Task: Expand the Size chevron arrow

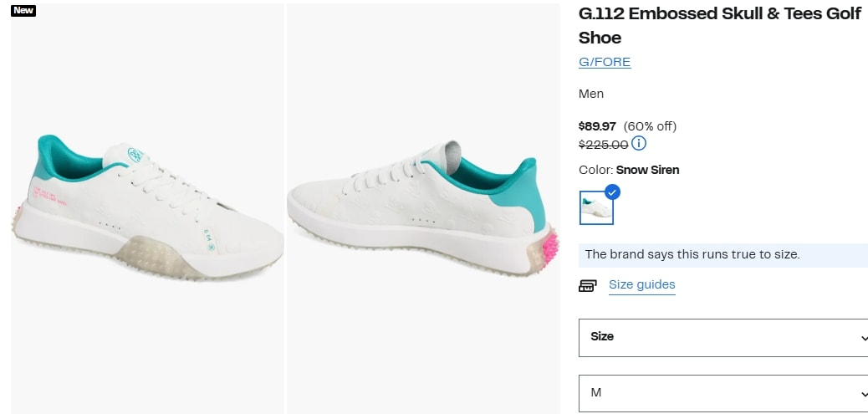Action: pos(864,338)
